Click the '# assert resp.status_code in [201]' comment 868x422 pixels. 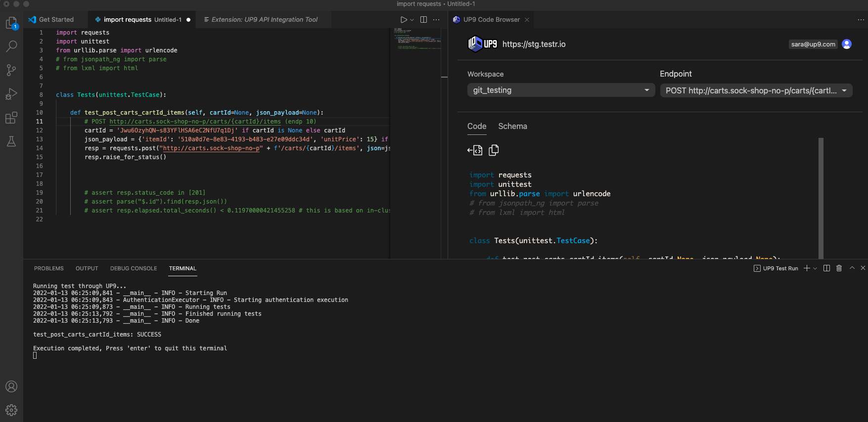click(x=145, y=193)
